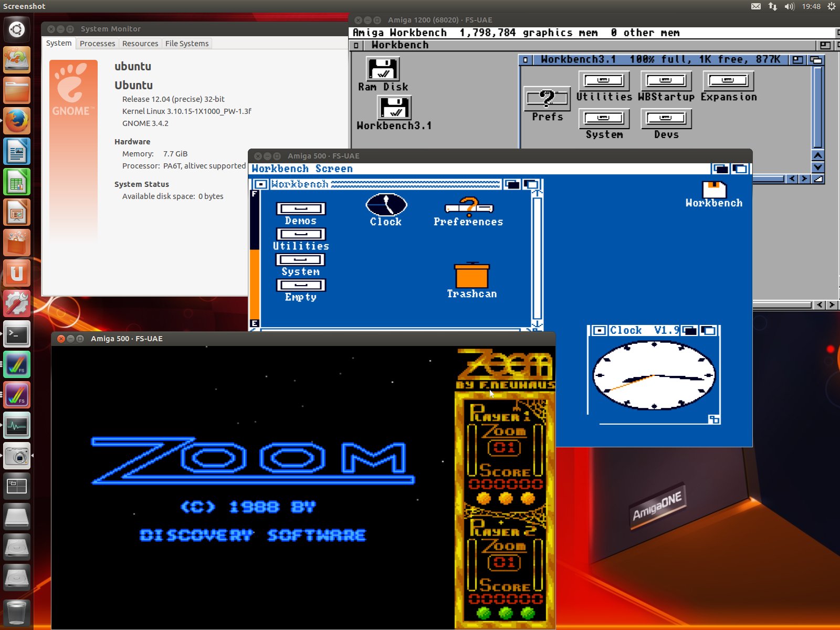The image size is (840, 630).
Task: Switch to the Processes tab
Action: click(x=97, y=44)
